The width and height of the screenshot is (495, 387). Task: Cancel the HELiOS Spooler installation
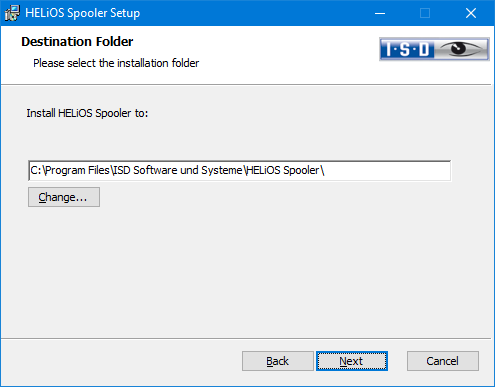(x=443, y=361)
